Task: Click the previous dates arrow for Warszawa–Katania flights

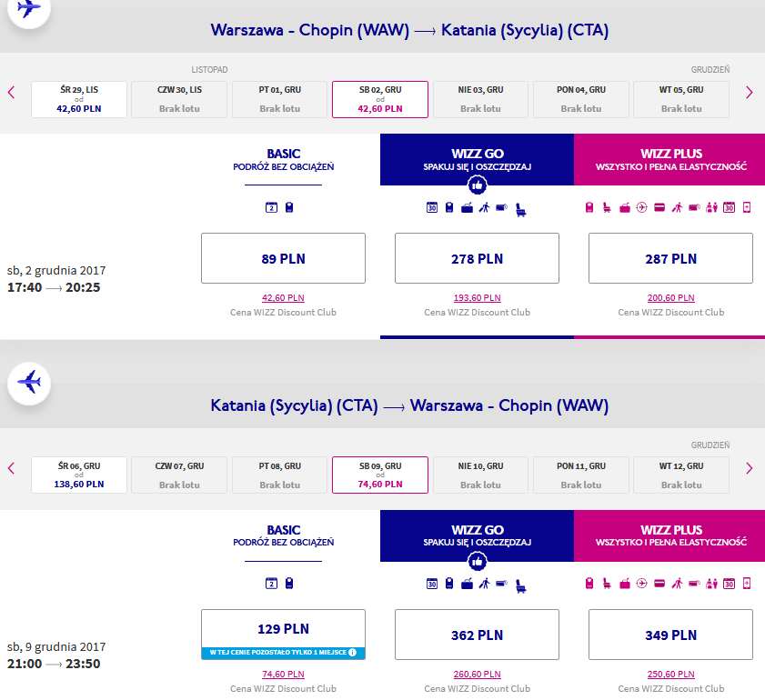Action: pyautogui.click(x=11, y=92)
